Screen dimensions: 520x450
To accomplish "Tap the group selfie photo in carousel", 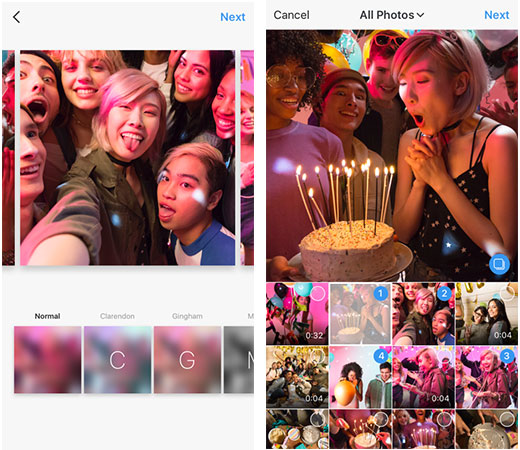I will click(128, 158).
